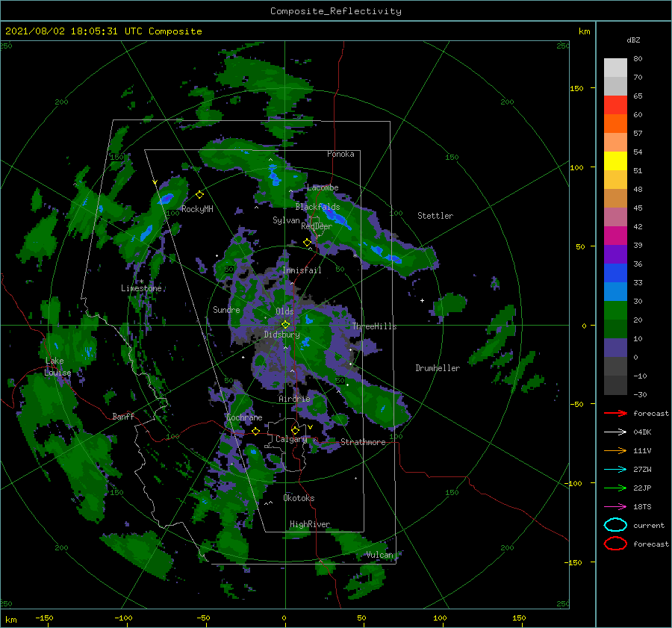Screen dimensions: 672x628
Task: Click the yellow diamond marker under Cochrane
Action: pyautogui.click(x=256, y=431)
